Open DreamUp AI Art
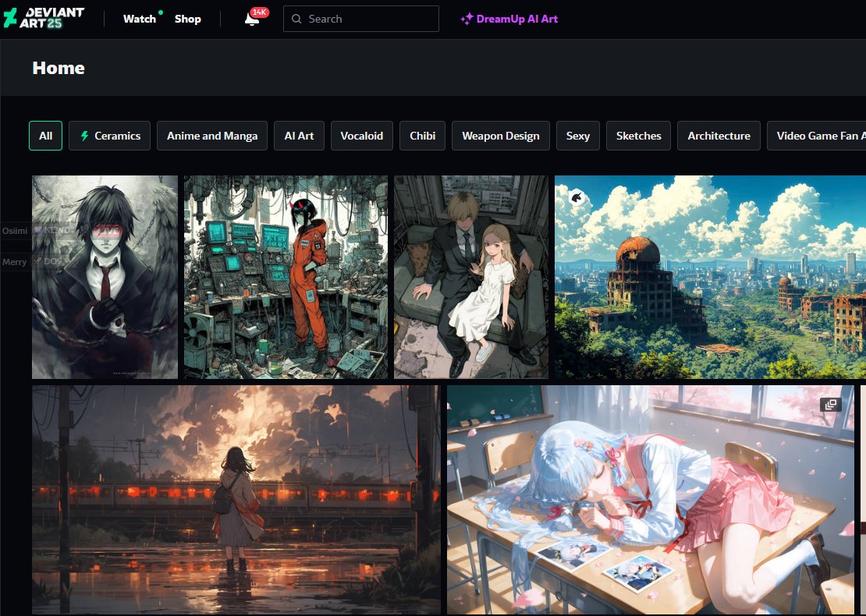 [509, 19]
